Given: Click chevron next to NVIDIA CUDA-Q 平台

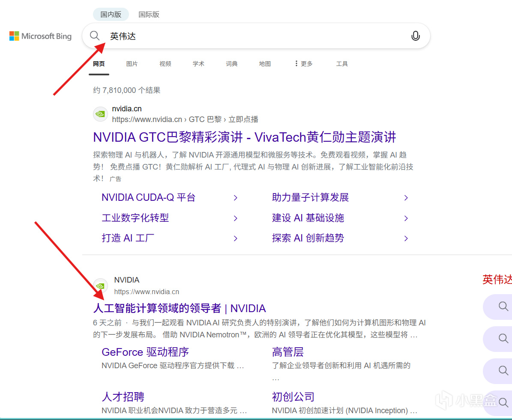Looking at the screenshot, I should tap(235, 198).
